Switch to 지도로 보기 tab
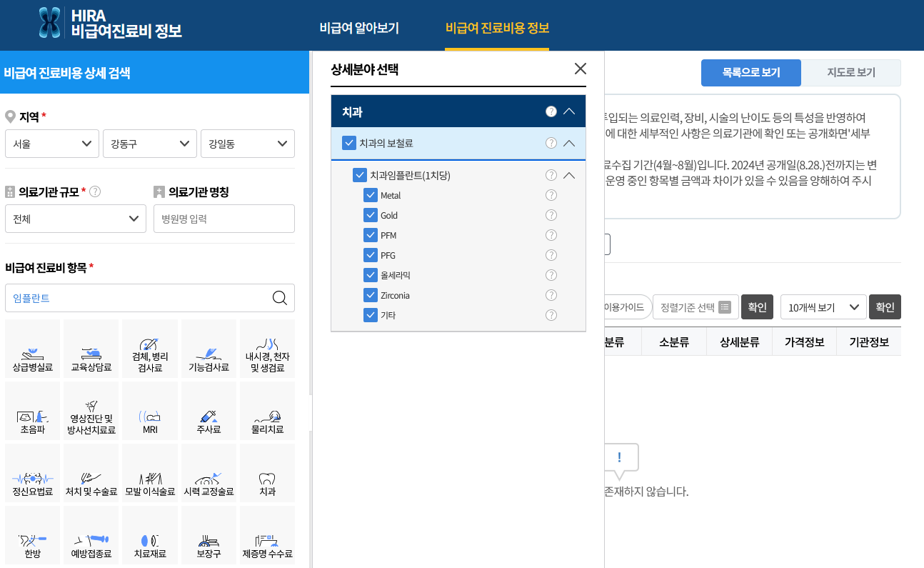Viewport: 924px width, 568px height. pos(851,73)
